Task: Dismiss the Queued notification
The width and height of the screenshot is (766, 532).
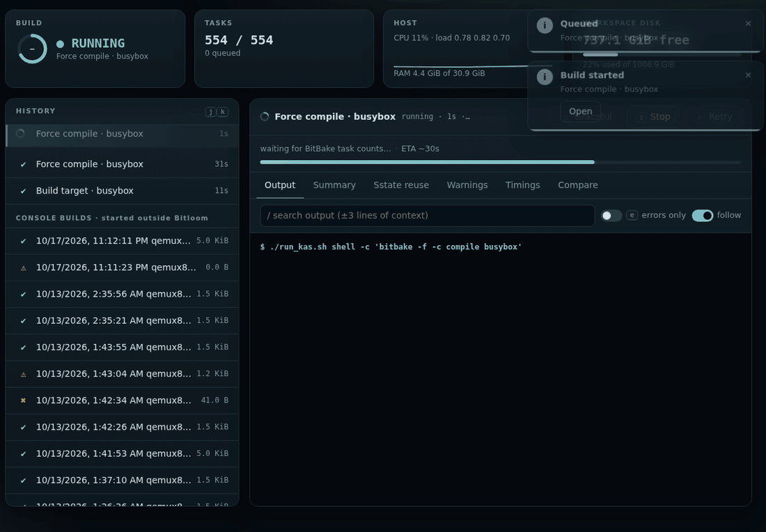Action: coord(748,24)
